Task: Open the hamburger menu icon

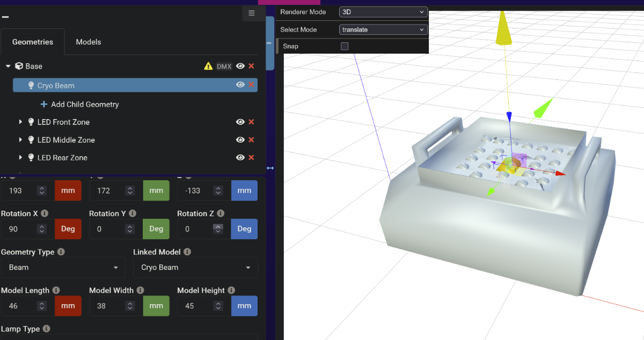Action: coord(252,13)
